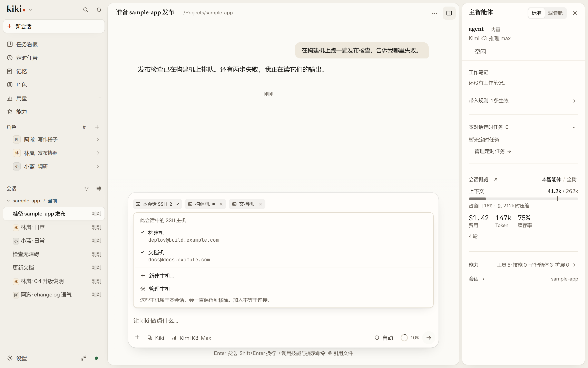
Task: Open the 检查无障碍 conversation
Action: (54, 254)
